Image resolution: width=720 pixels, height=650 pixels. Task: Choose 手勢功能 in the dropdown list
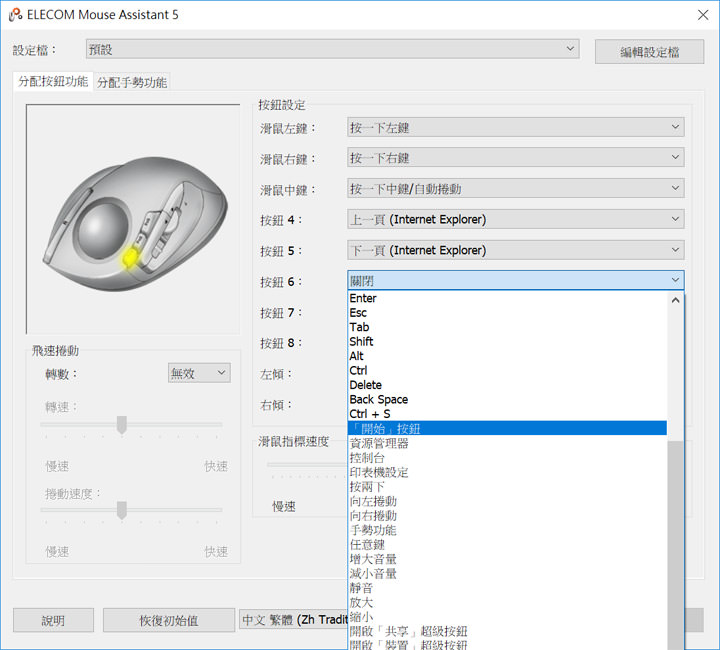click(x=507, y=530)
